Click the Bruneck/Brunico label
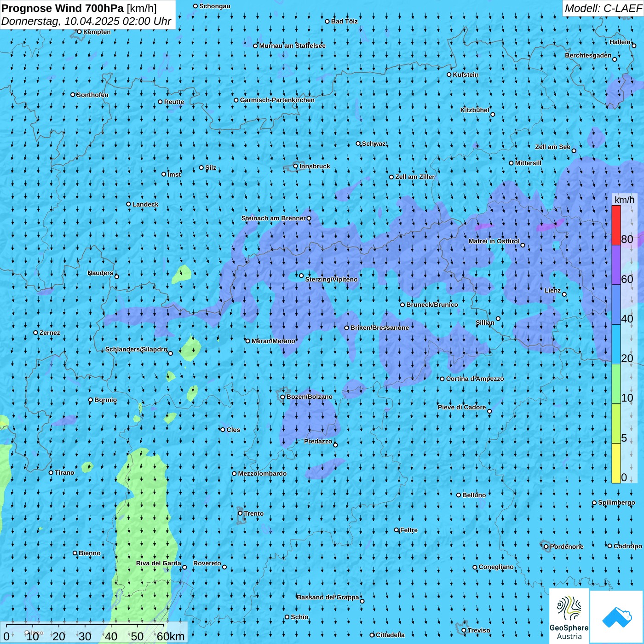This screenshot has height=644, width=644. (432, 305)
